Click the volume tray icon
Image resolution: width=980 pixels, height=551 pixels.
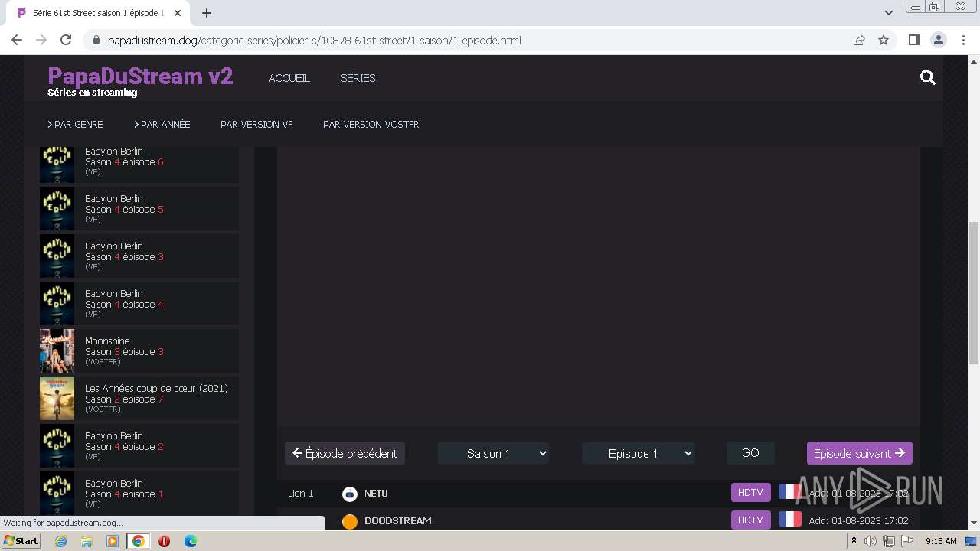[871, 541]
